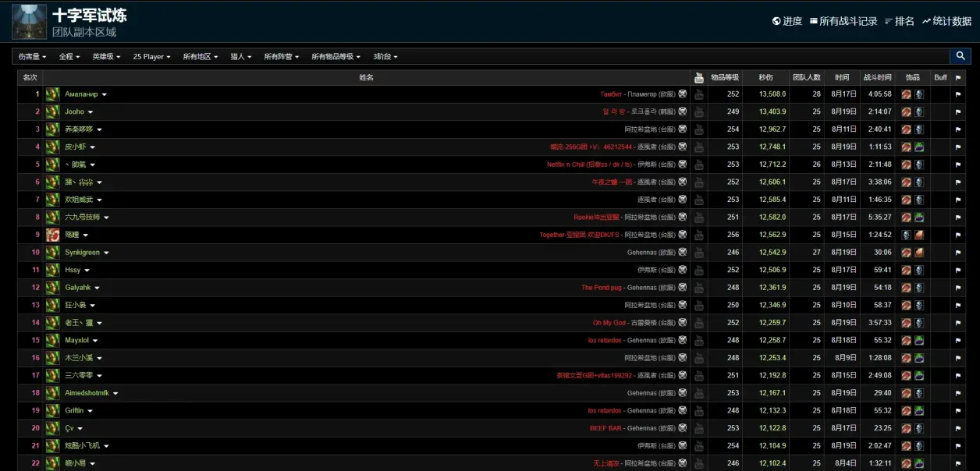Open the guild link BEEF BAR
Screen dimensions: 980x471
[x=605, y=428]
